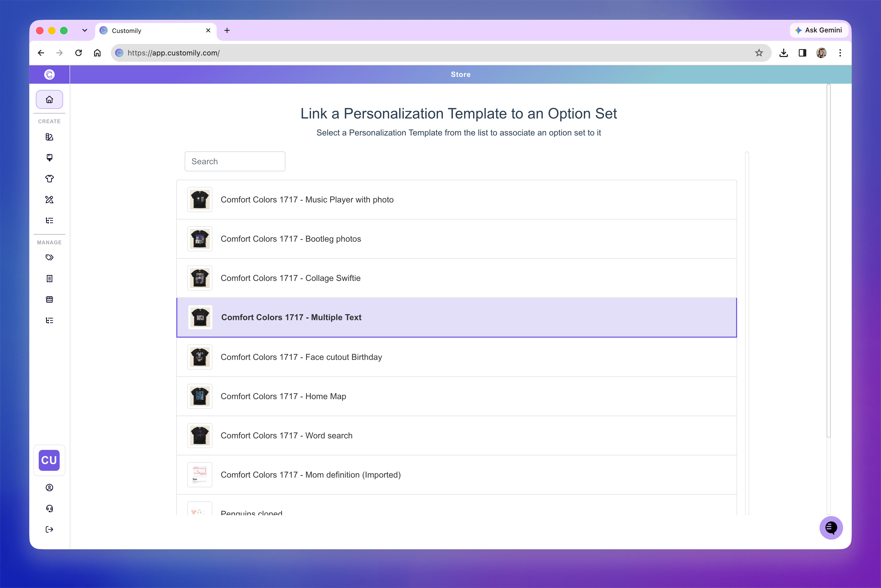Click the Customily logo at top of sidebar
This screenshot has height=588, width=881.
(49, 75)
